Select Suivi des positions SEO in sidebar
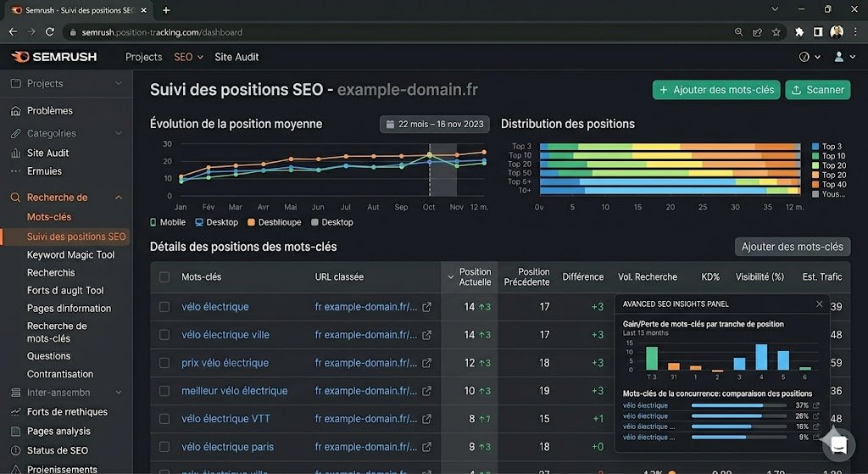This screenshot has width=868, height=474. coord(76,237)
